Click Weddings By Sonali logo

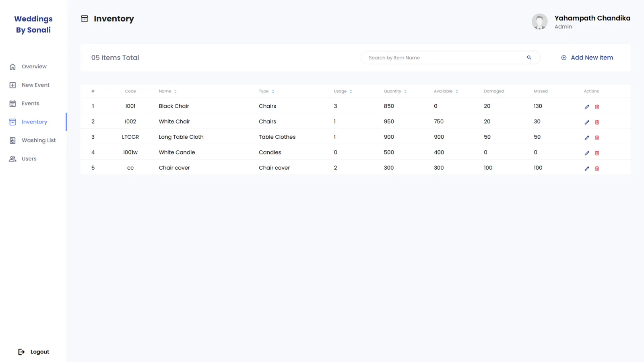pos(33,24)
